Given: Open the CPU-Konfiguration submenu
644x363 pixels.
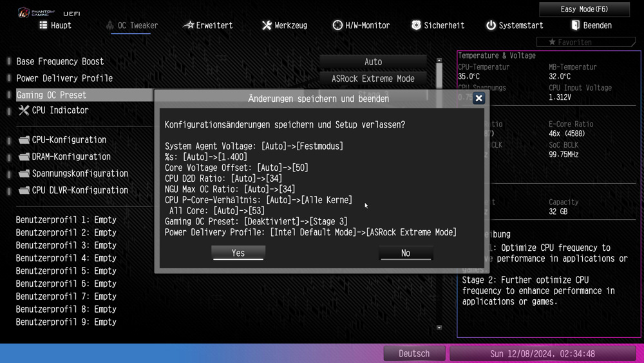Looking at the screenshot, I should (x=69, y=140).
